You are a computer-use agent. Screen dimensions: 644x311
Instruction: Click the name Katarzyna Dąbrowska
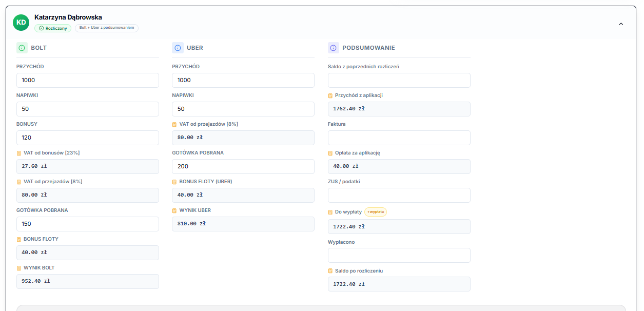pos(68,17)
